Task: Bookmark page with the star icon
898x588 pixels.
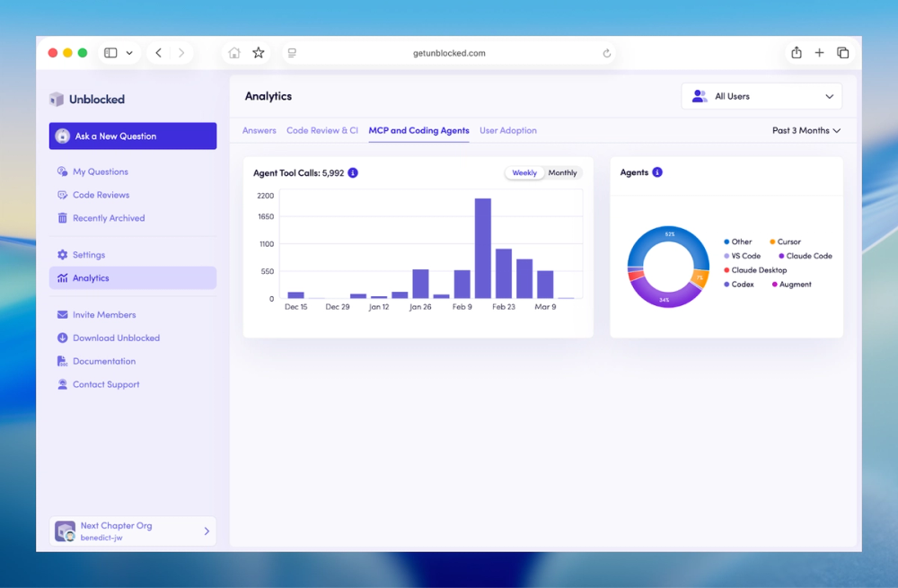Action: [x=259, y=53]
